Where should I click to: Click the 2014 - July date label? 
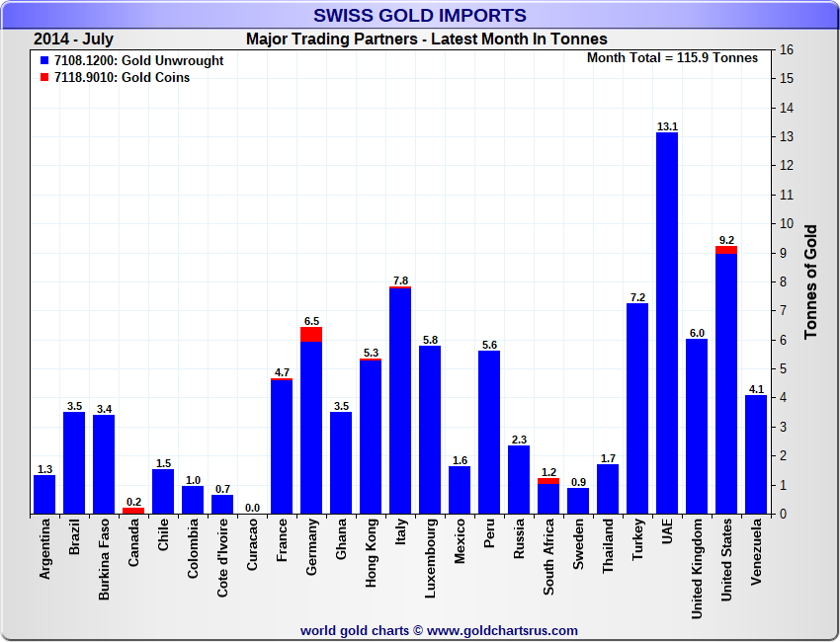(74, 40)
